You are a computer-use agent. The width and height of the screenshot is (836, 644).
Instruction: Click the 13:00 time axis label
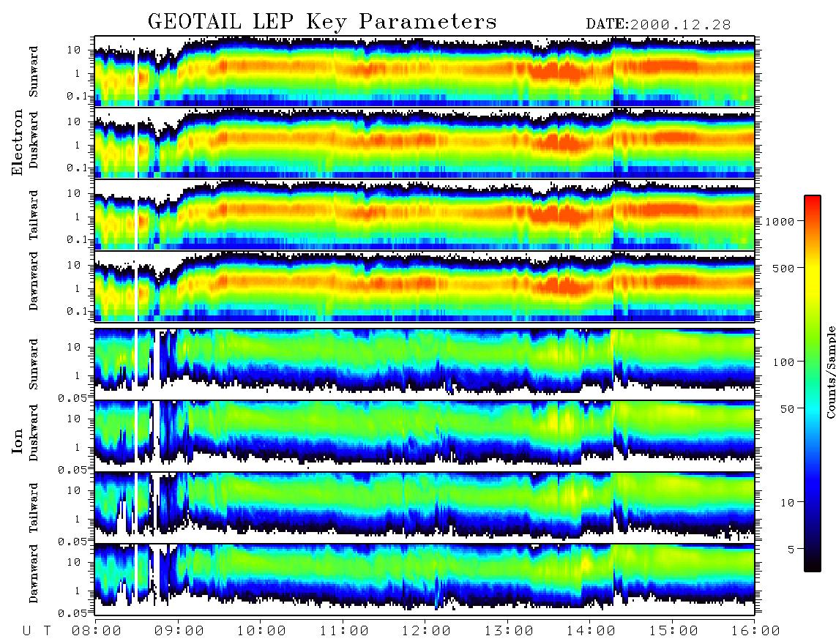(x=509, y=632)
